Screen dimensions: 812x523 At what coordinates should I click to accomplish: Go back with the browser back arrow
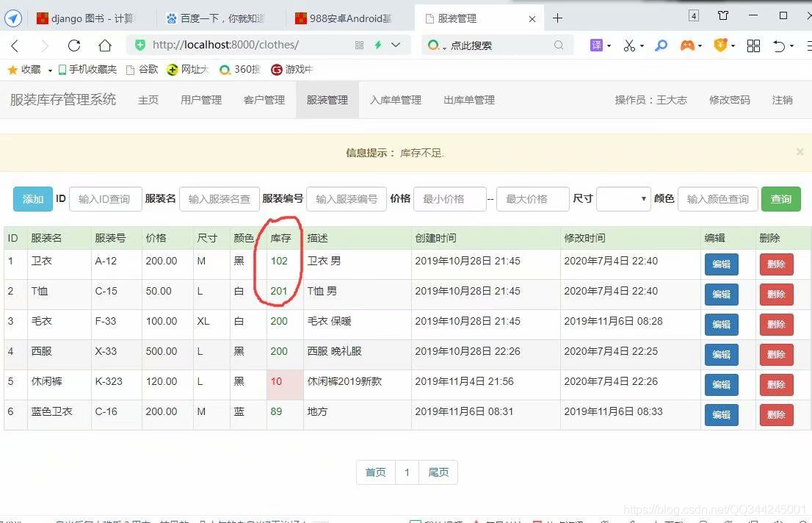click(15, 46)
